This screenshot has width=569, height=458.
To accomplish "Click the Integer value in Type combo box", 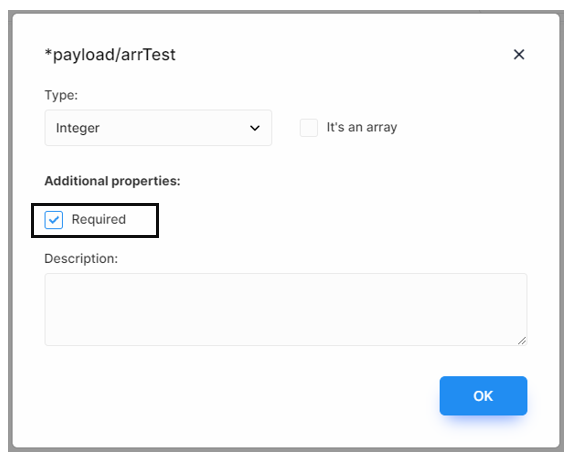I will pyautogui.click(x=78, y=128).
